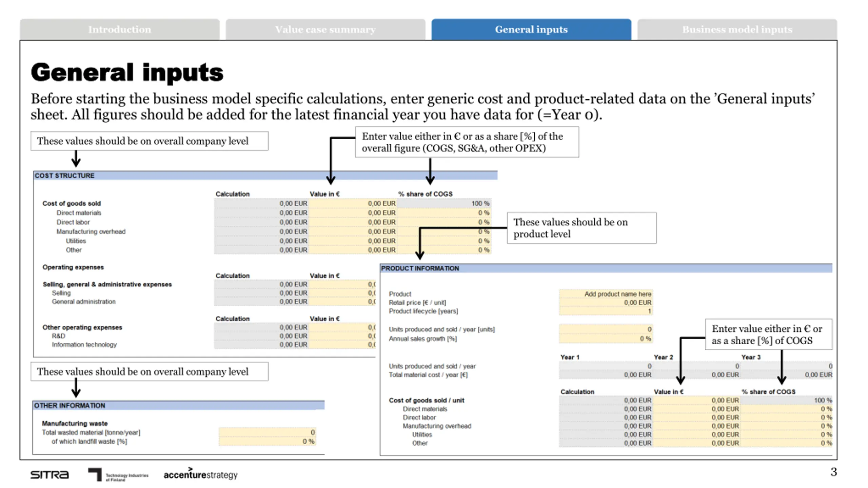Switch to Value case summary tab
The width and height of the screenshot is (868, 488).
pos(325,29)
